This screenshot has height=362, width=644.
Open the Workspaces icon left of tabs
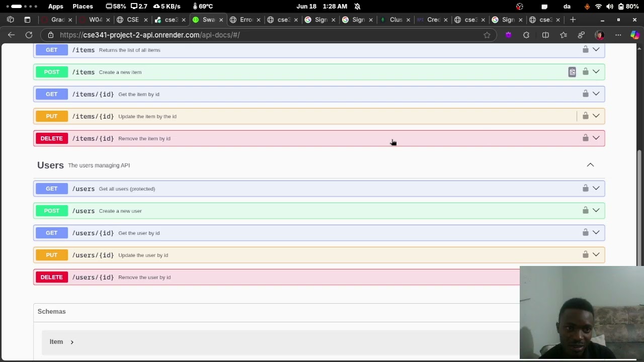coord(11,20)
